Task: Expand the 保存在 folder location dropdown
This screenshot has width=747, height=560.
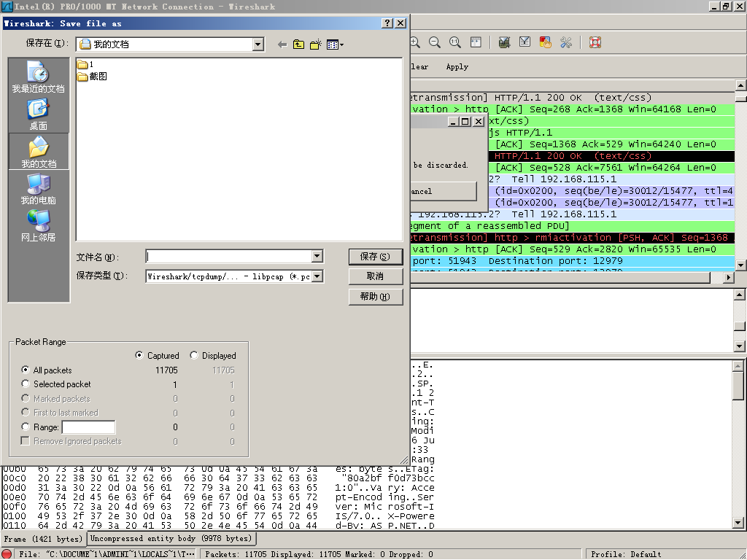Action: 258,44
